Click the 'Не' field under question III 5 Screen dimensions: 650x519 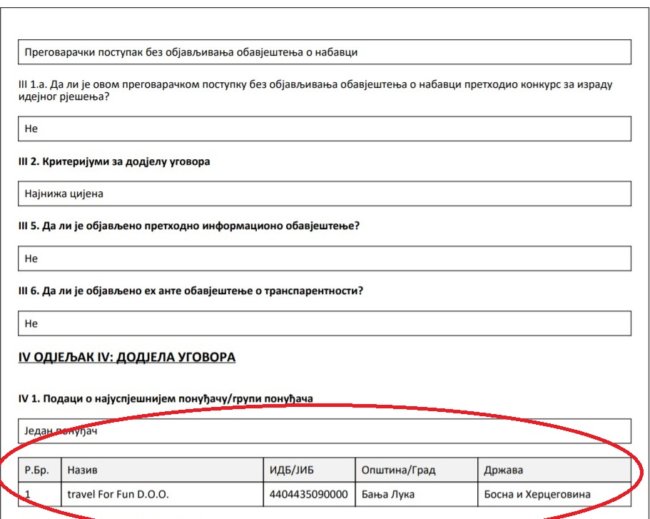coord(325,258)
